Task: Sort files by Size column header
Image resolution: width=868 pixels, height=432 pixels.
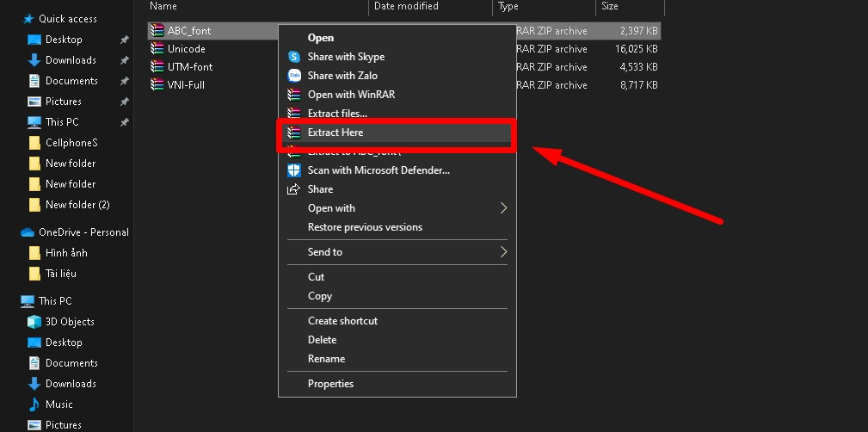Action: (x=610, y=6)
